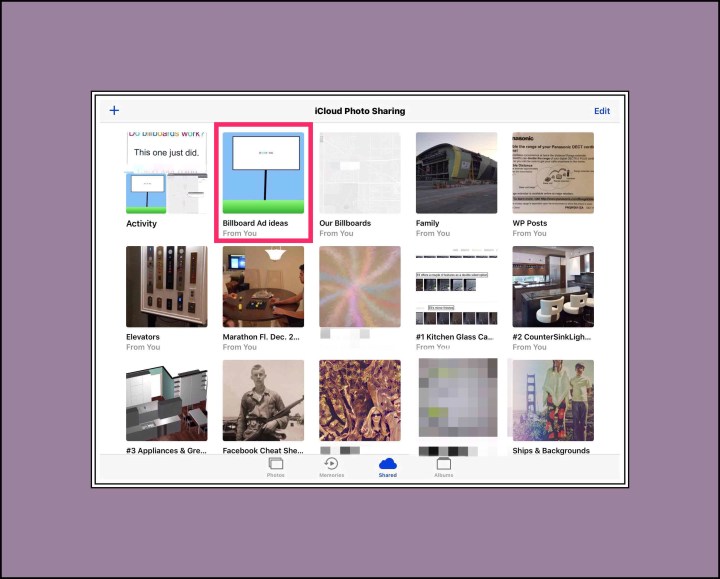This screenshot has height=579, width=720.
Task: Go to the Albums tab
Action: (x=443, y=465)
